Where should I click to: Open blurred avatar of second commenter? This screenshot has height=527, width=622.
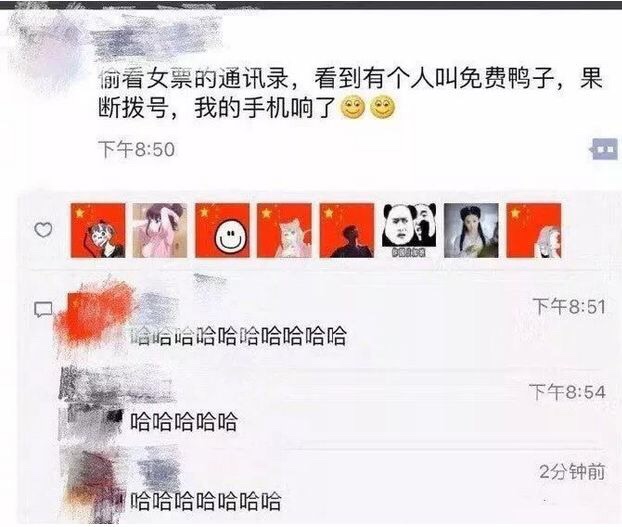[x=91, y=402]
